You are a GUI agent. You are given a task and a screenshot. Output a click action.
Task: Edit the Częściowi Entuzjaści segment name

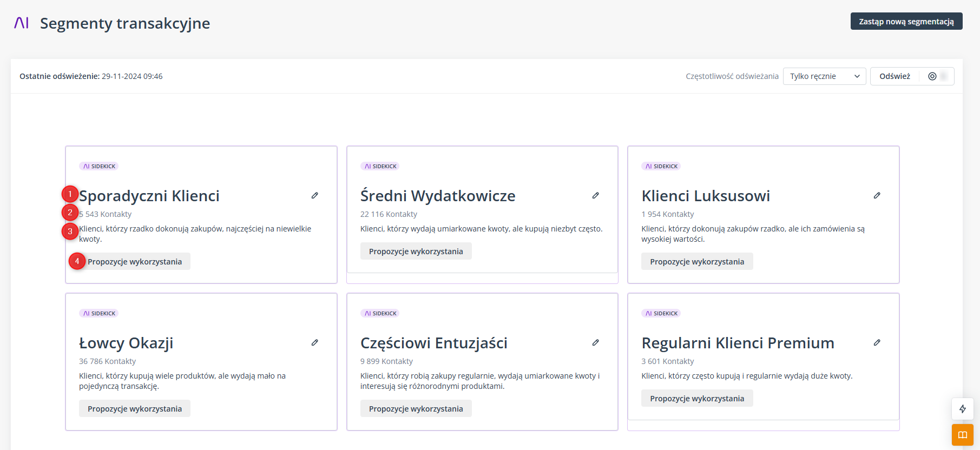pos(596,342)
